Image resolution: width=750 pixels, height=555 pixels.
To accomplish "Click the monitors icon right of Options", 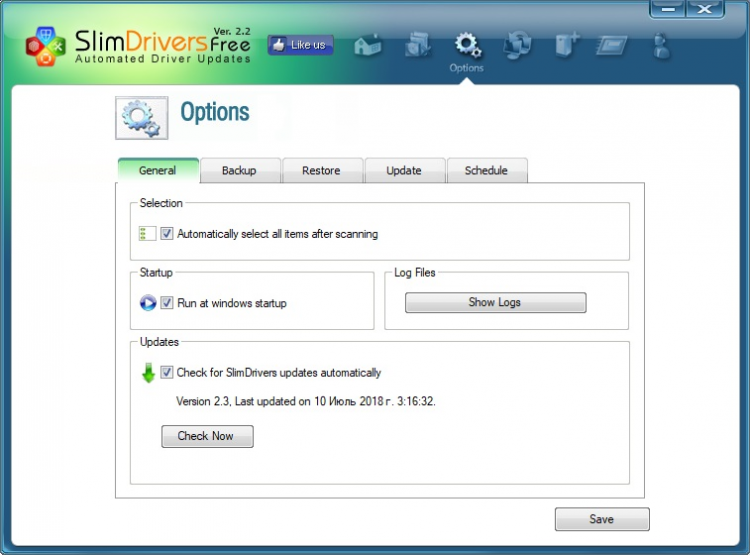I will click(518, 45).
